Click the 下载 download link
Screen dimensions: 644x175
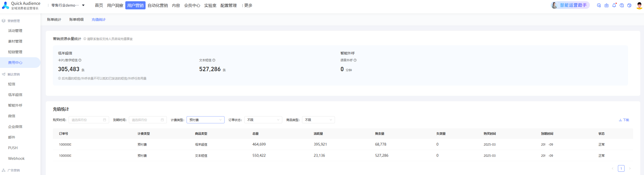(x=624, y=120)
